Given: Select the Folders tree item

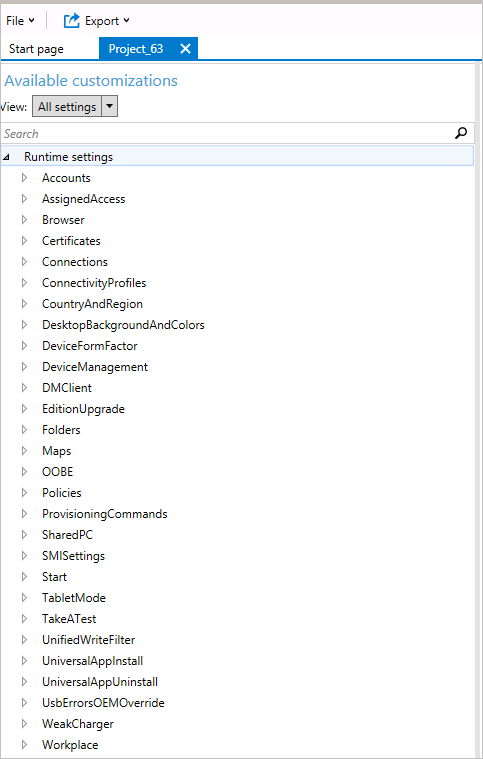Looking at the screenshot, I should 61,430.
